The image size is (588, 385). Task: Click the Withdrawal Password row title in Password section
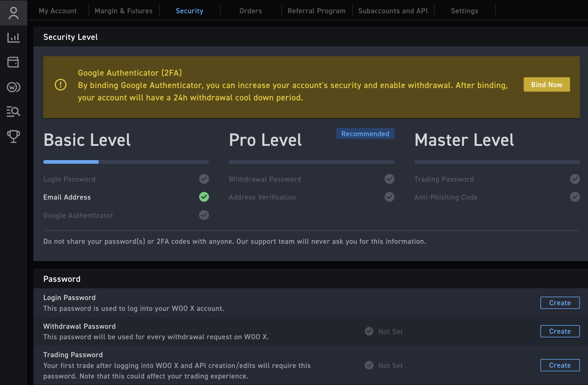point(79,326)
